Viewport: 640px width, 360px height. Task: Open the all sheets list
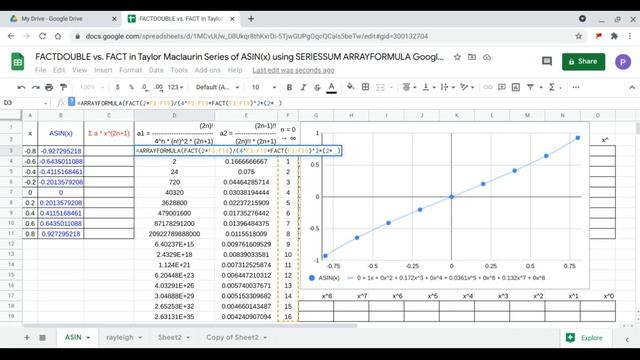tap(42, 338)
